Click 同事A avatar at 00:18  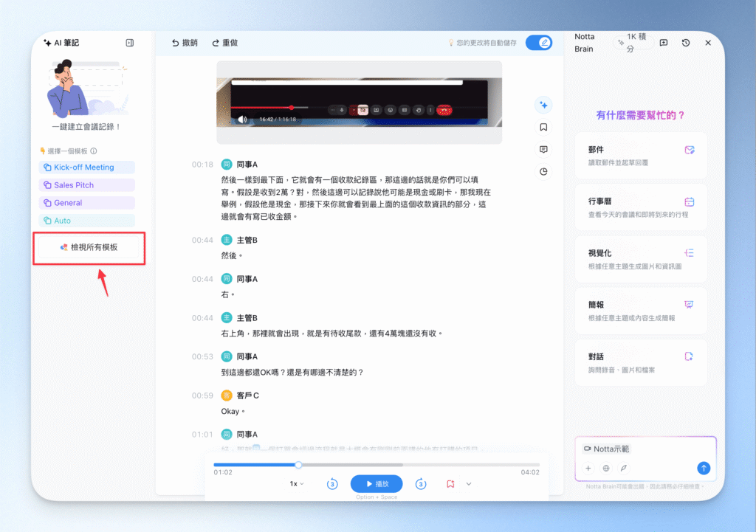(227, 165)
